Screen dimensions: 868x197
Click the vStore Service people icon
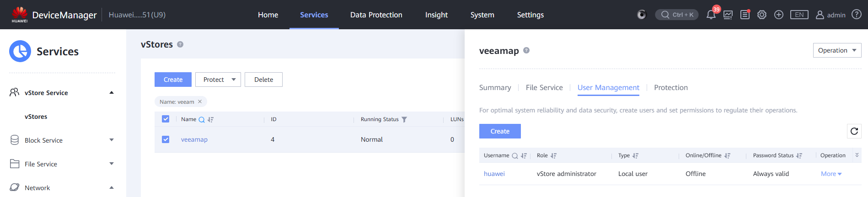click(15, 92)
